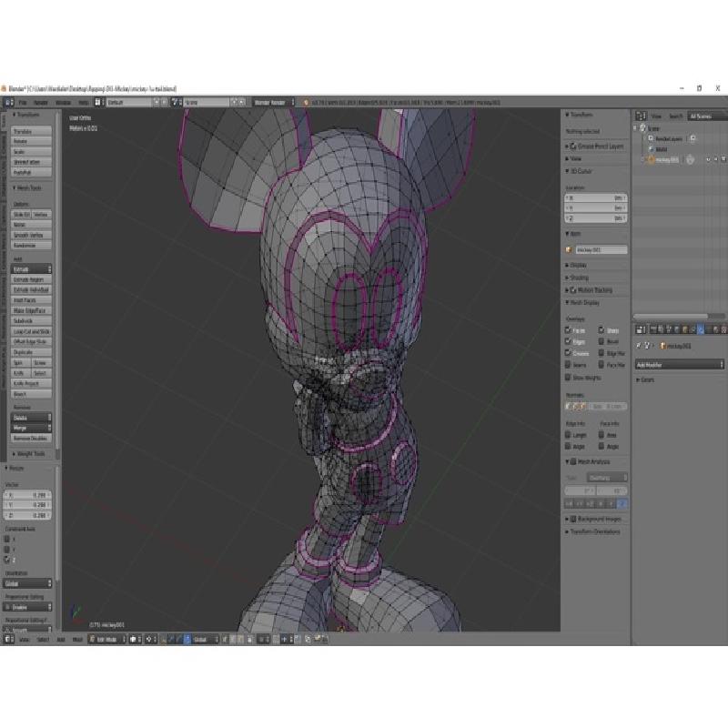This screenshot has width=728, height=728.
Task: Expand the Background Images panel
Action: [x=596, y=519]
